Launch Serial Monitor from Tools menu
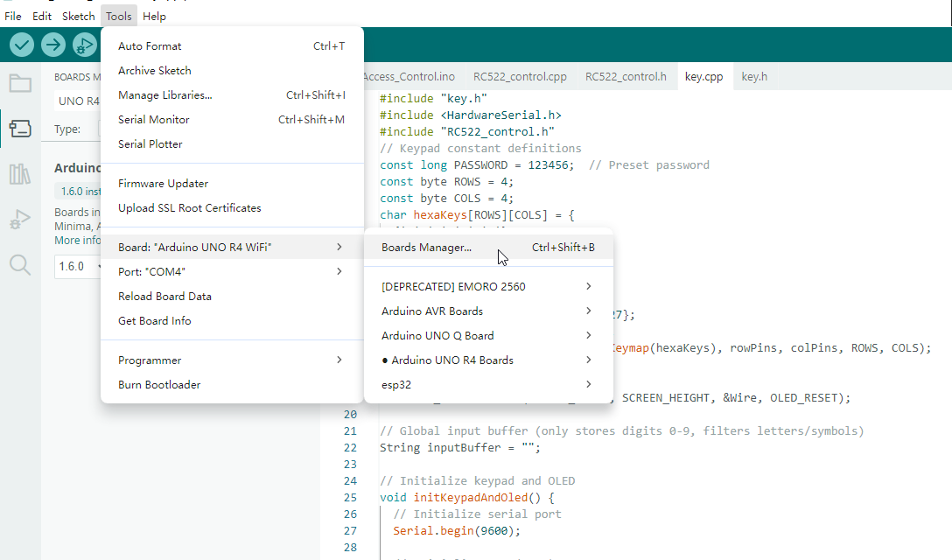 click(232, 120)
